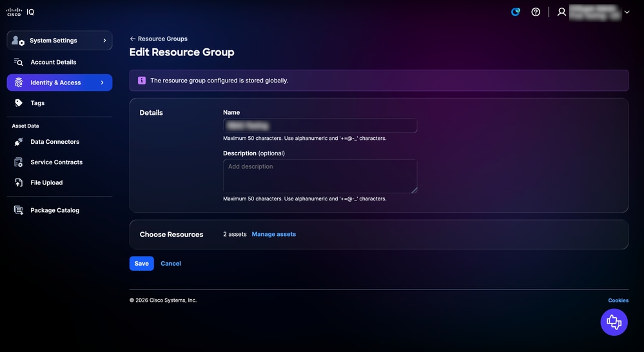
Task: Open the feedback thumbs button
Action: point(614,322)
